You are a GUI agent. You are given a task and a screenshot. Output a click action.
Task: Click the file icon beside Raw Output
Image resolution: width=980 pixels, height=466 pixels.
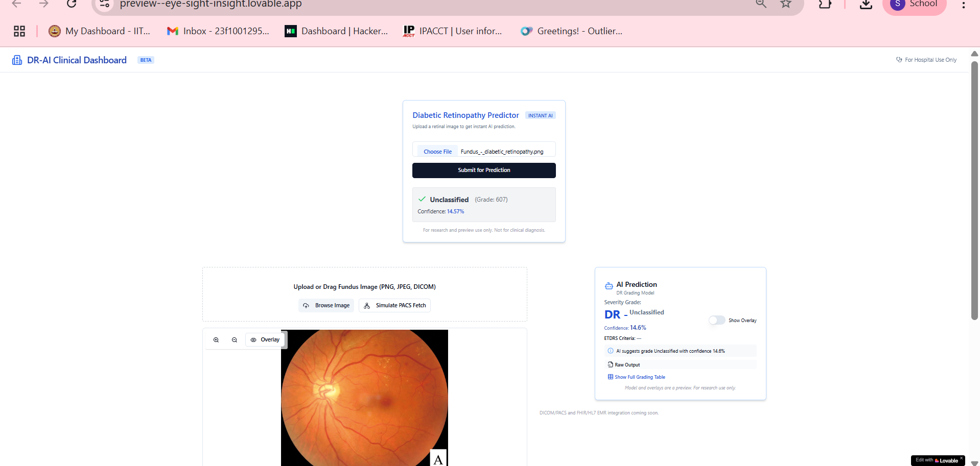(611, 364)
